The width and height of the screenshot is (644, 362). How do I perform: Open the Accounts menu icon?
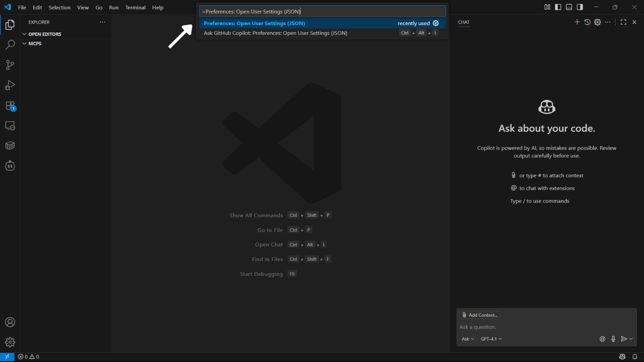point(10,322)
